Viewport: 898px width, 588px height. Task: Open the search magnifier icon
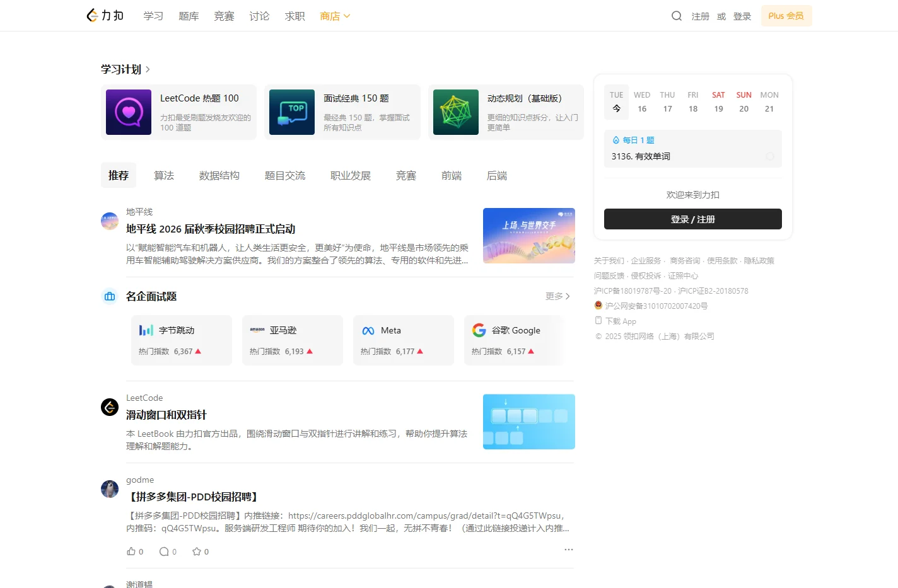[x=677, y=16]
